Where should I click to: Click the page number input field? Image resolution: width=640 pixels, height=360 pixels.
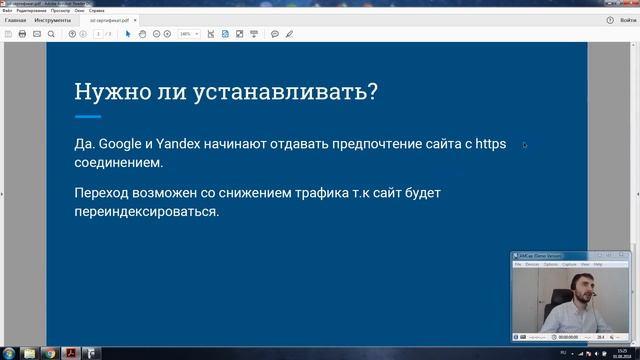[98, 34]
